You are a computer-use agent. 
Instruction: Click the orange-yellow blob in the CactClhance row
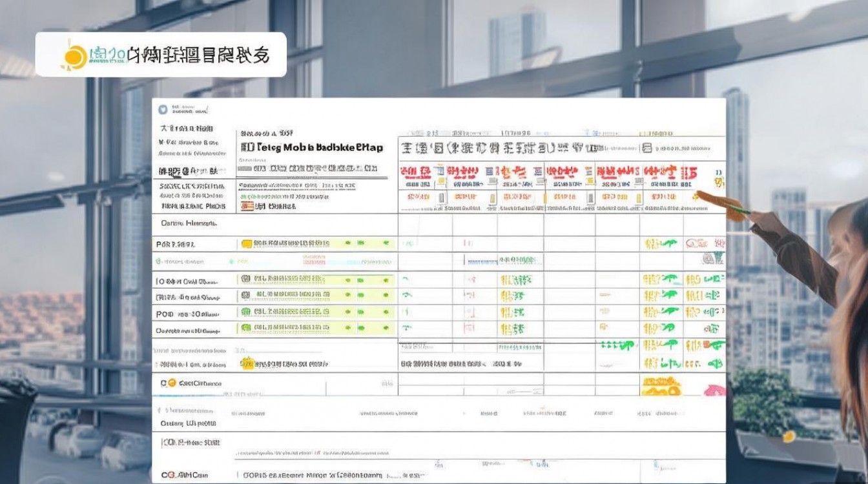(x=660, y=386)
